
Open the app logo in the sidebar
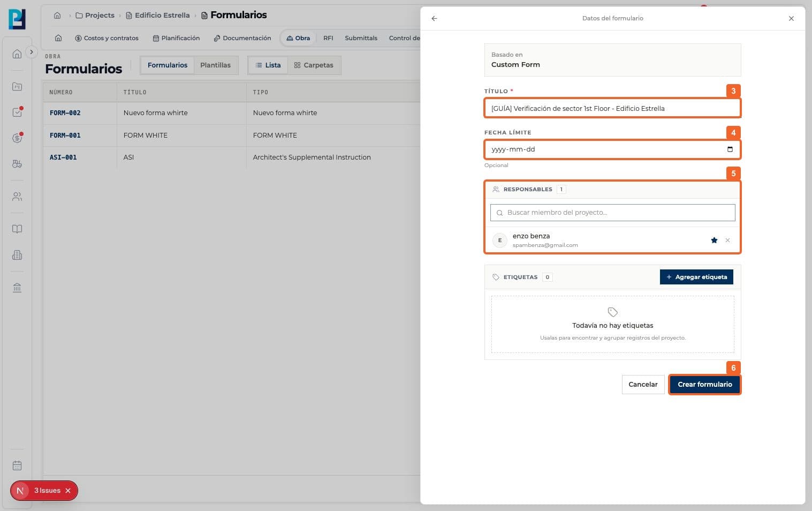(17, 19)
